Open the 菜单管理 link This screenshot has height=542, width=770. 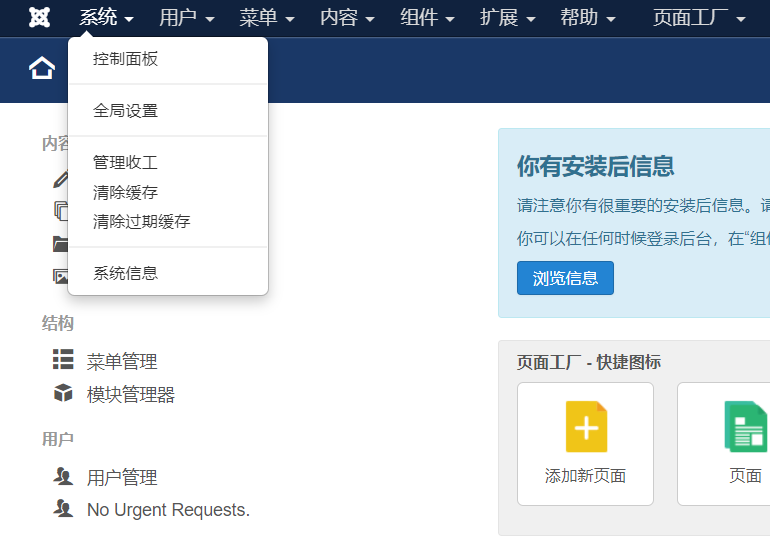tap(122, 362)
